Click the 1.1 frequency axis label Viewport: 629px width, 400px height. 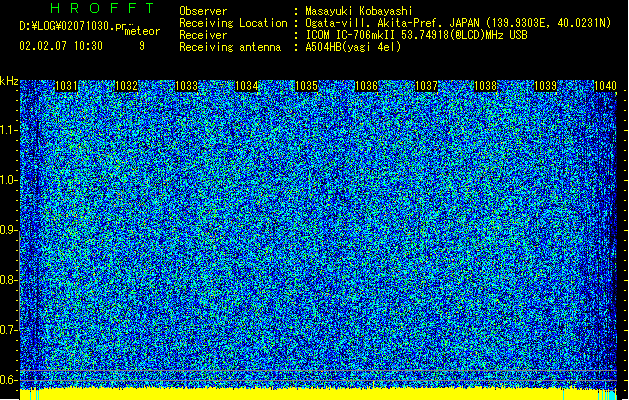tap(7, 130)
